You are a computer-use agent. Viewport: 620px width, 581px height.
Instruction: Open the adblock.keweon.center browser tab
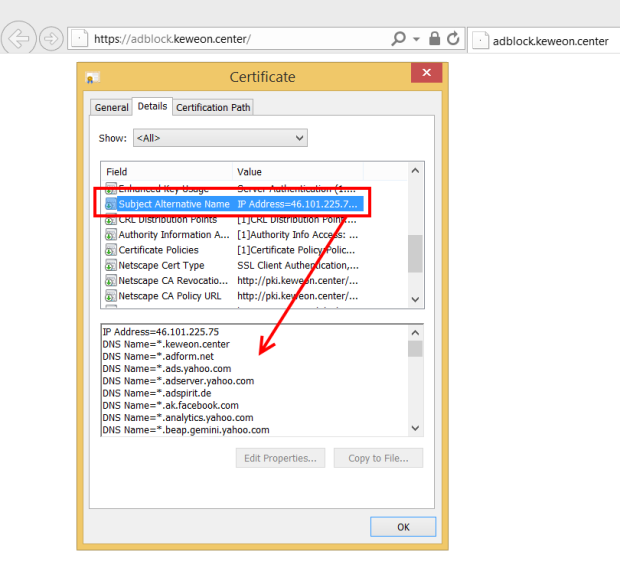tap(545, 40)
